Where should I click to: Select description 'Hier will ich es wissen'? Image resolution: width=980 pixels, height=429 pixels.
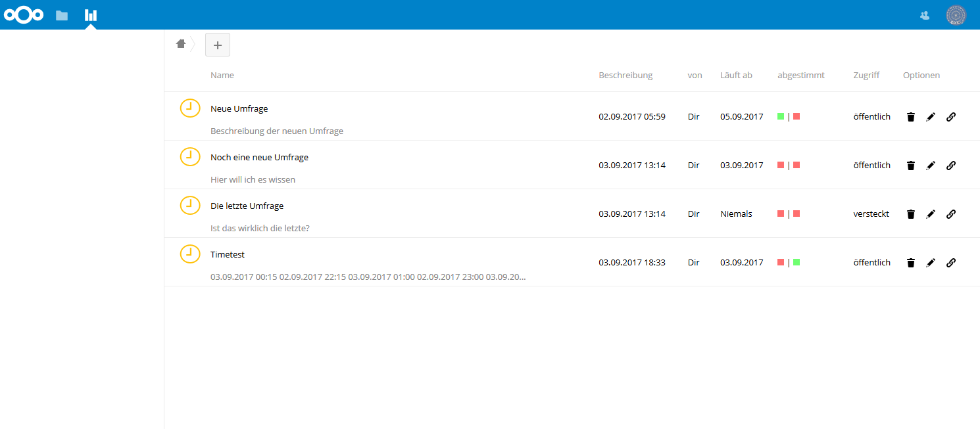pos(253,180)
